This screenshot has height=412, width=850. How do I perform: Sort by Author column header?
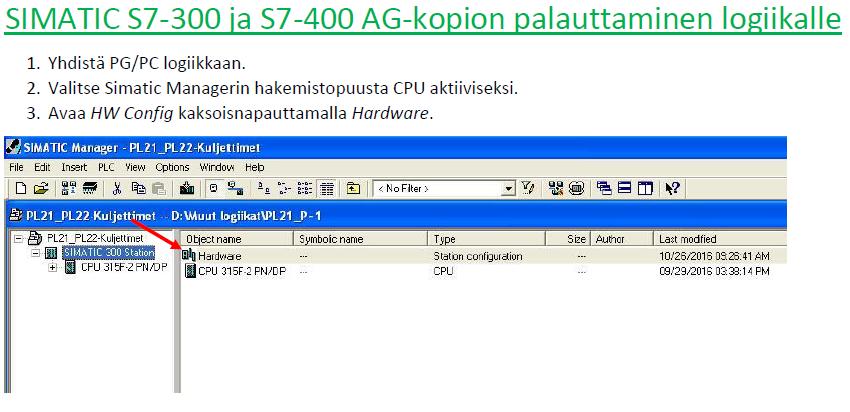622,239
